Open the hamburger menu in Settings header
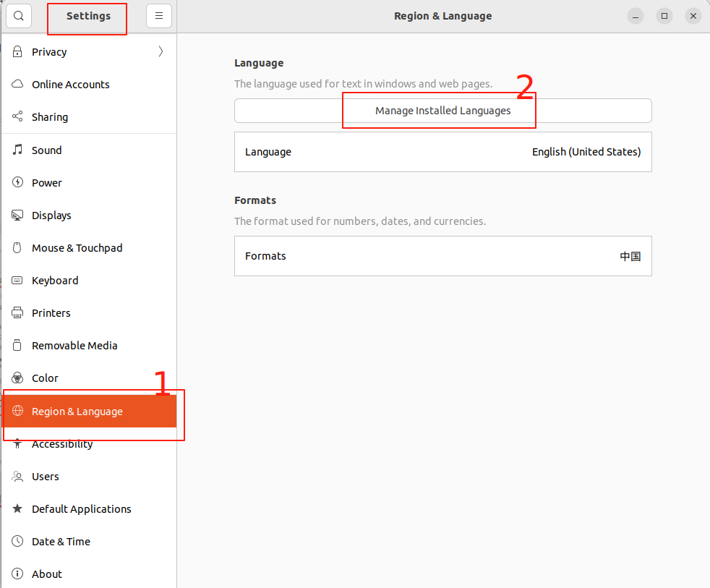The width and height of the screenshot is (710, 588). [159, 16]
